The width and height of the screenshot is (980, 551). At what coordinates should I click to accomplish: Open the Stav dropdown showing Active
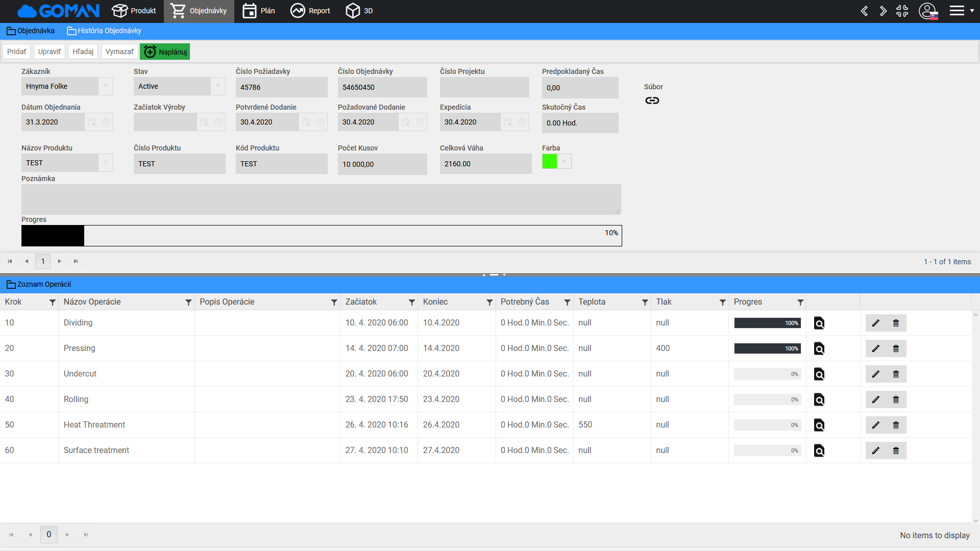coord(218,86)
